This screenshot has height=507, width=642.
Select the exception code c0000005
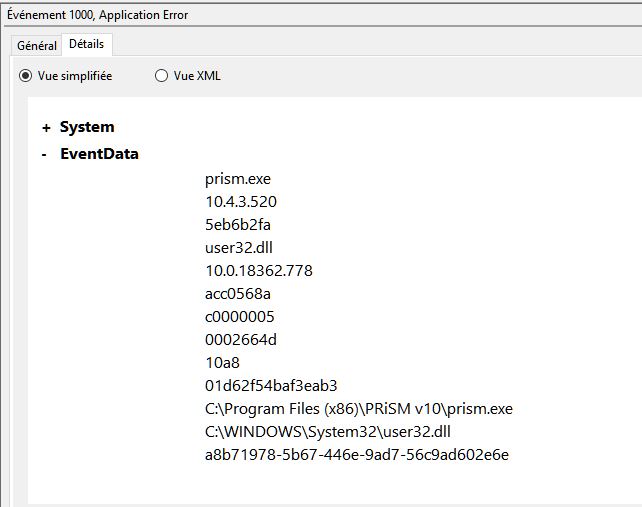(239, 317)
